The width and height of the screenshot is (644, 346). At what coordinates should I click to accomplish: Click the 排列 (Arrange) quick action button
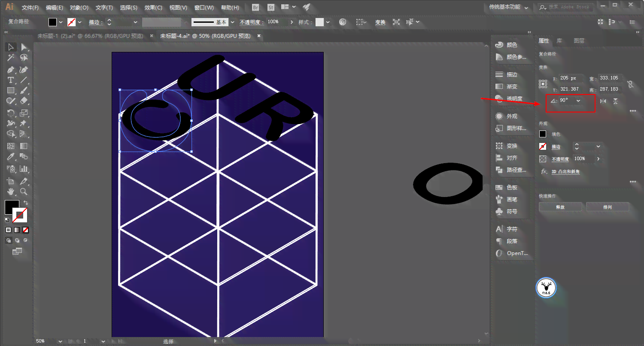(x=608, y=207)
